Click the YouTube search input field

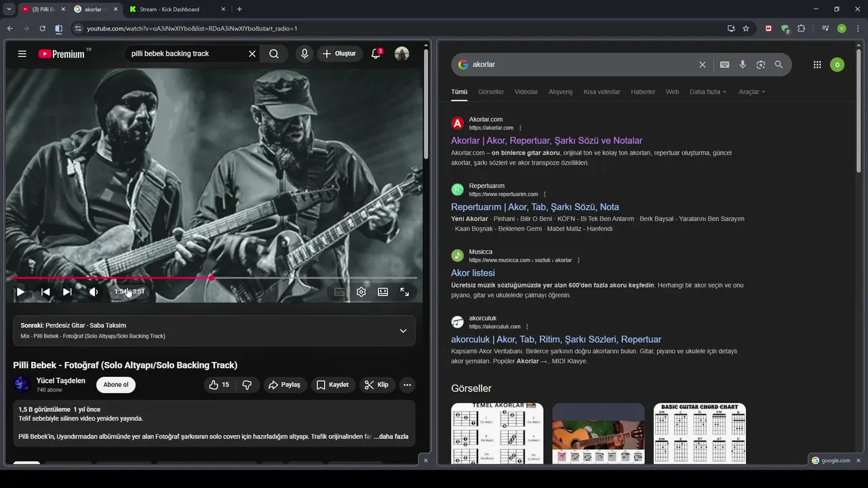[x=186, y=54]
